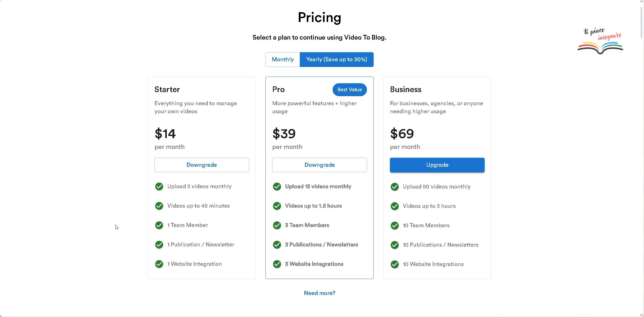
Task: Click the scrollbar up arrow
Action: coord(642,2)
